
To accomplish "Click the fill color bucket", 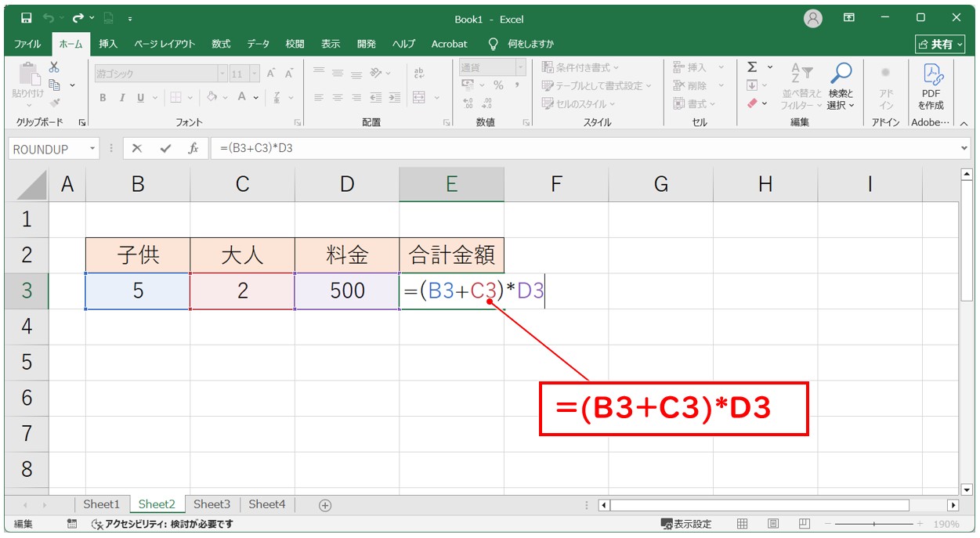I will pyautogui.click(x=212, y=98).
